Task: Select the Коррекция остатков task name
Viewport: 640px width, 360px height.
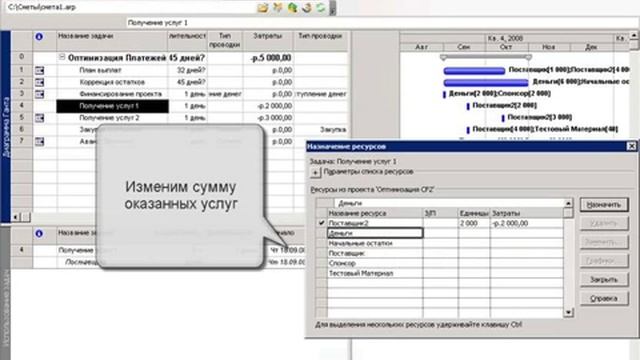Action: [x=112, y=82]
